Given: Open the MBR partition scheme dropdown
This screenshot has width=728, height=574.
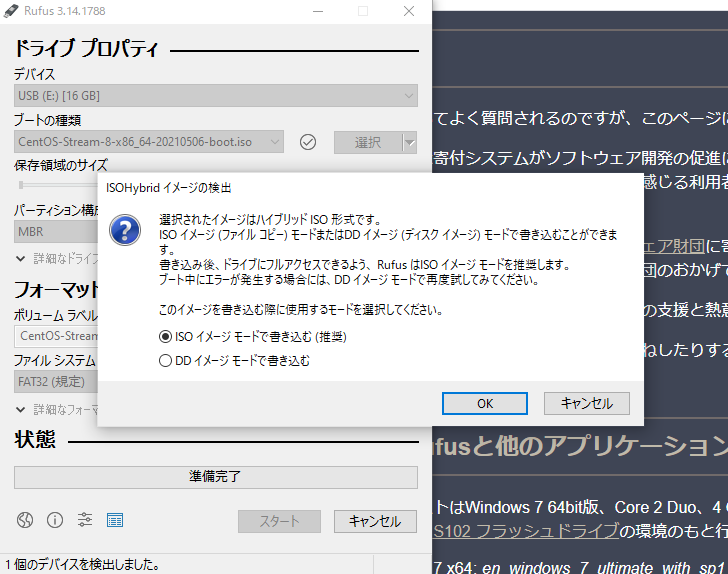Looking at the screenshot, I should 56,231.
